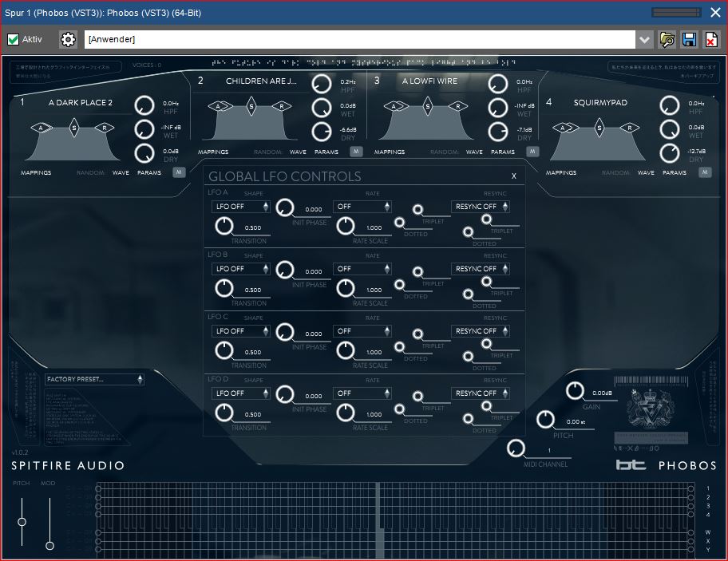Image resolution: width=728 pixels, height=561 pixels.
Task: Toggle LFO A rate Triplet switch
Action: point(417,210)
